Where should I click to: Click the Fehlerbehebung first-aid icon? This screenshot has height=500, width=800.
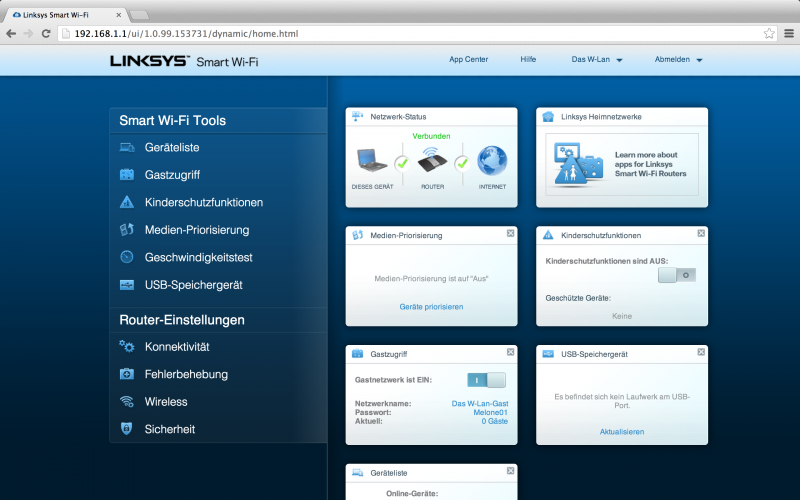pyautogui.click(x=127, y=374)
